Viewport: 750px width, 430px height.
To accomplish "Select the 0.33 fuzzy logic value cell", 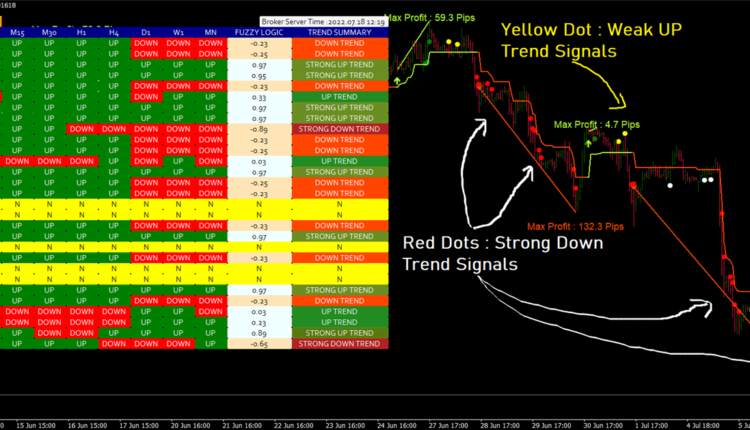I will 259,97.
